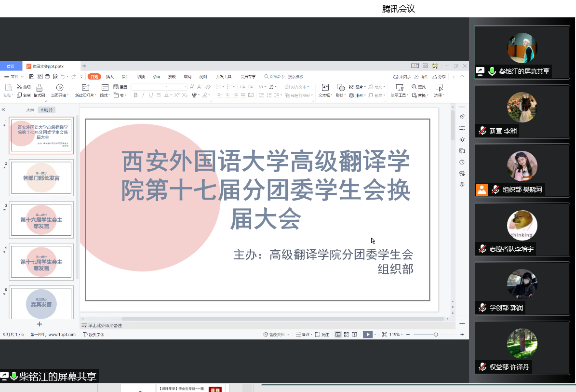This screenshot has width=576, height=392.
Task: Click the format painter (格式刷) icon
Action: click(x=39, y=87)
